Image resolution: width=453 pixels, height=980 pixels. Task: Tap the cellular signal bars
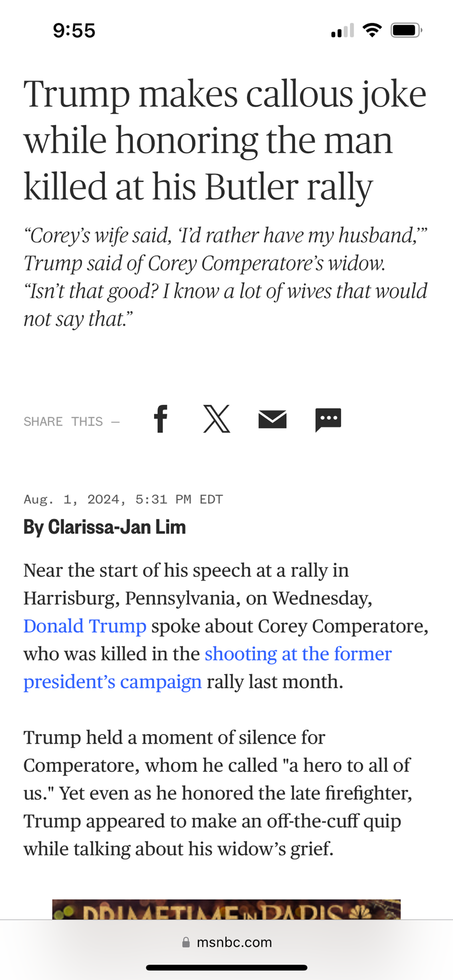(343, 31)
